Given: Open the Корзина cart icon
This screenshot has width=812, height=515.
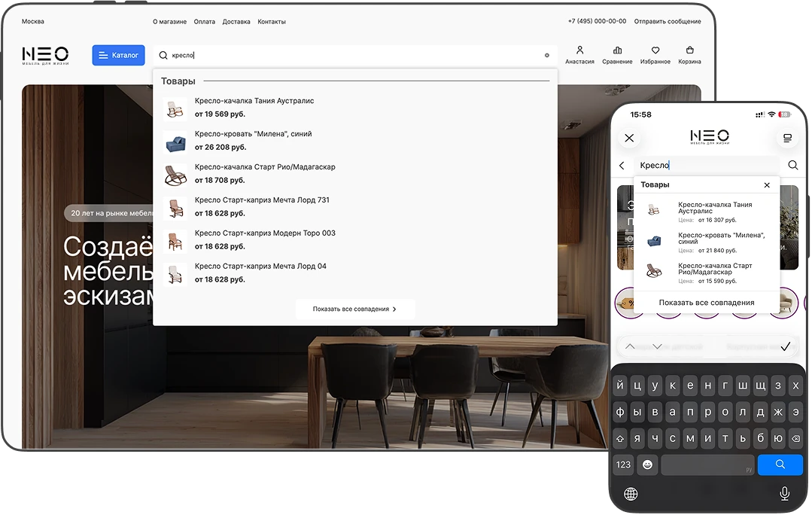Looking at the screenshot, I should pyautogui.click(x=690, y=55).
